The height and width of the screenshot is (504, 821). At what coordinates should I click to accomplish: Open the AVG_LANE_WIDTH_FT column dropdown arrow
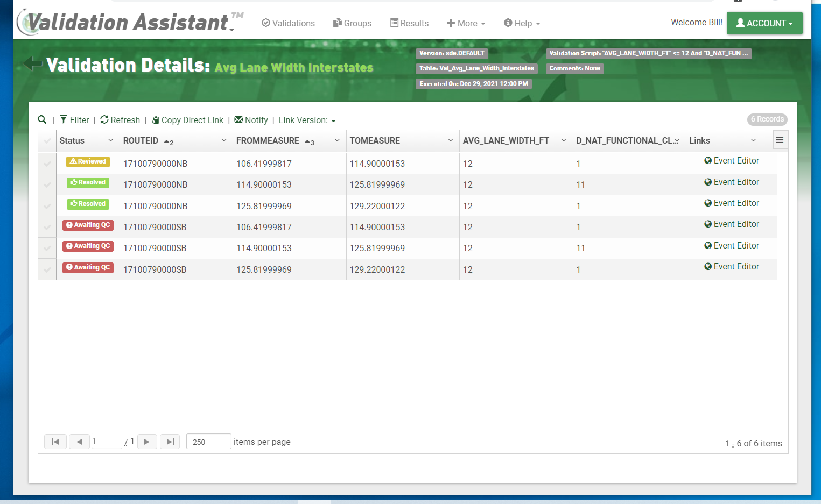[x=564, y=140]
